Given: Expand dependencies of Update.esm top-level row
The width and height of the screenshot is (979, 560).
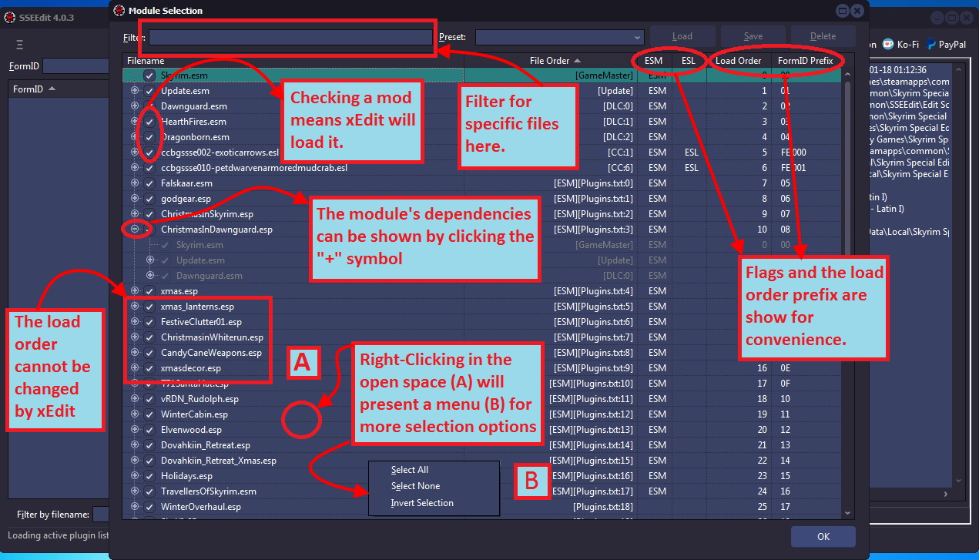Looking at the screenshot, I should [135, 91].
